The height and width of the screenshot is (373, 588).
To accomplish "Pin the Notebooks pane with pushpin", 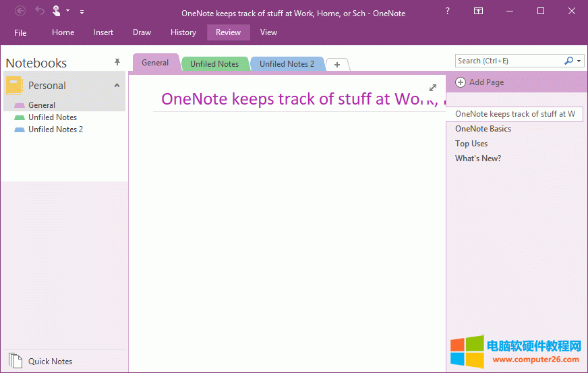I will pyautogui.click(x=117, y=62).
